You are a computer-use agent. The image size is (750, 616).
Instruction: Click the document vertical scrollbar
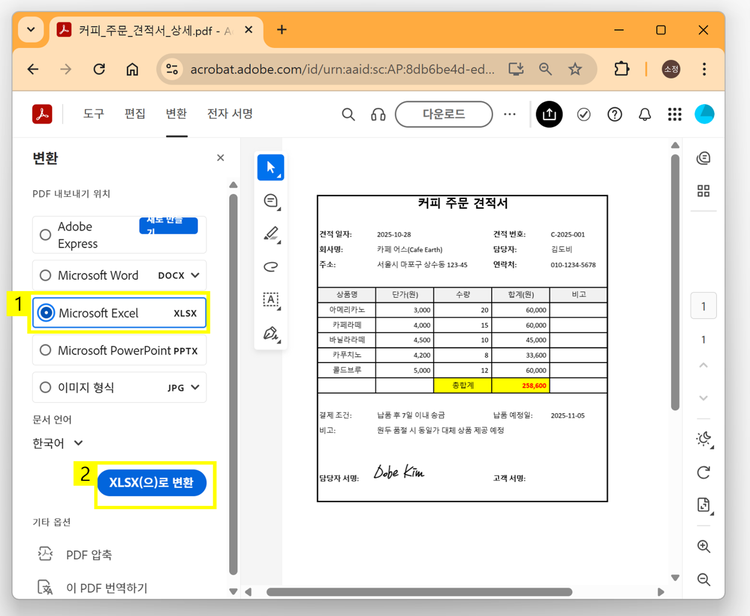675,282
